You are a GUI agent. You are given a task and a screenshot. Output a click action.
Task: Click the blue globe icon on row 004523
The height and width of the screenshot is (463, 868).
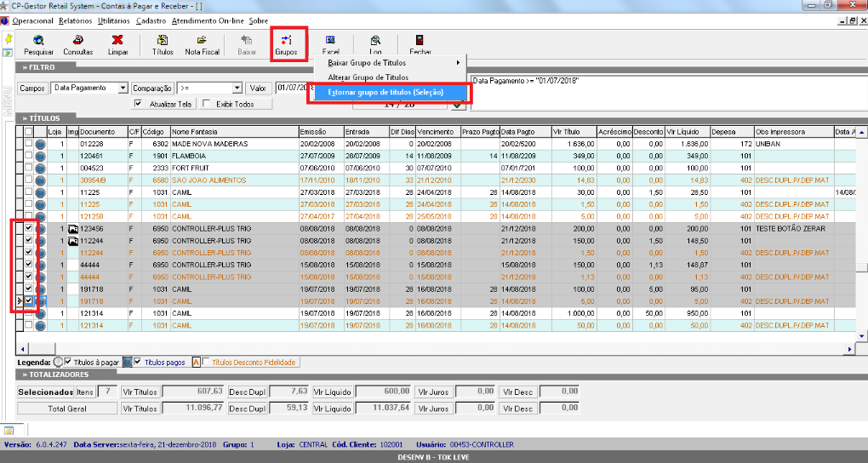(x=40, y=169)
